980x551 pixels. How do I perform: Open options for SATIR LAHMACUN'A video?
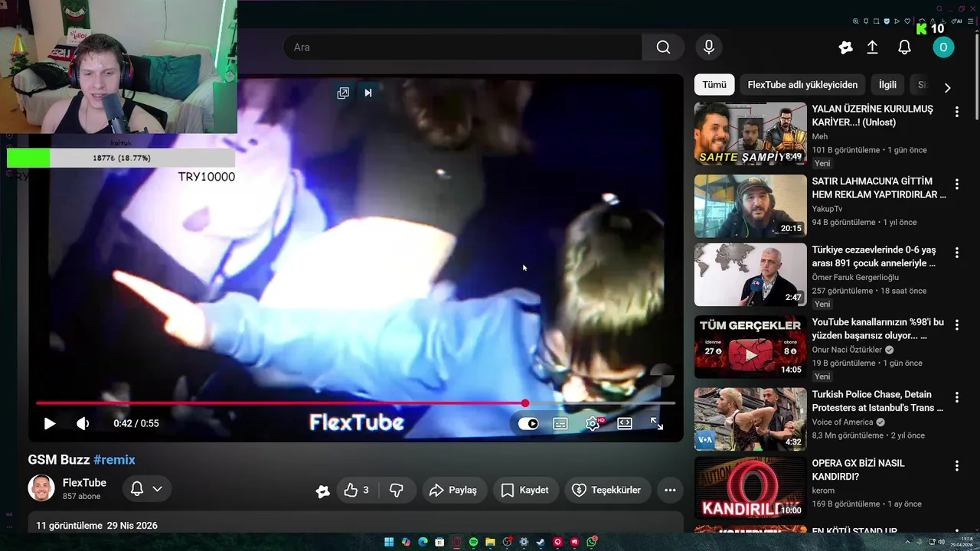956,184
